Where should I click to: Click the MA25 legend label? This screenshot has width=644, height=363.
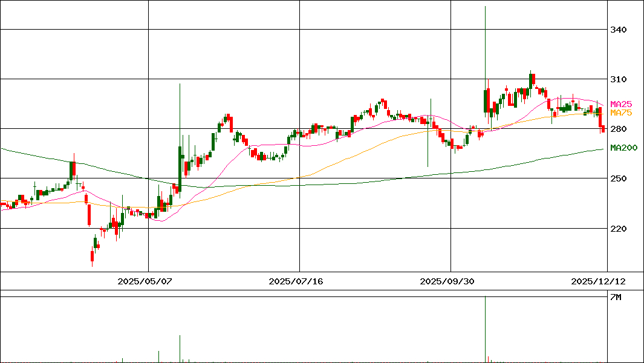[620, 104]
